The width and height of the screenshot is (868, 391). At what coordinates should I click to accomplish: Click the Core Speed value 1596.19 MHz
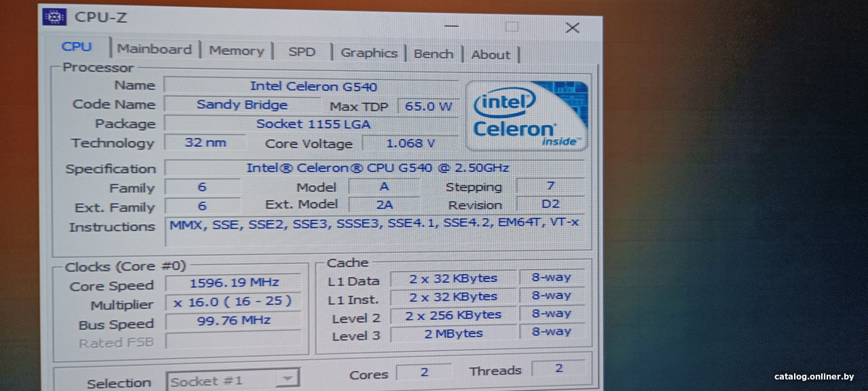[234, 283]
